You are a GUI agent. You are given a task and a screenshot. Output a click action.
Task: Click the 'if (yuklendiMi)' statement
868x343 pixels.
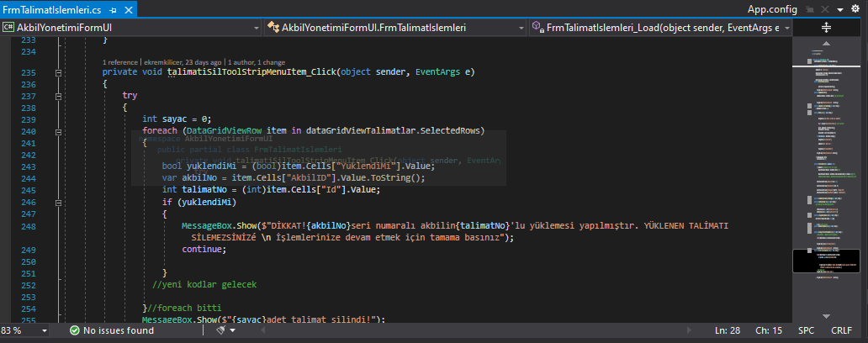pyautogui.click(x=199, y=203)
